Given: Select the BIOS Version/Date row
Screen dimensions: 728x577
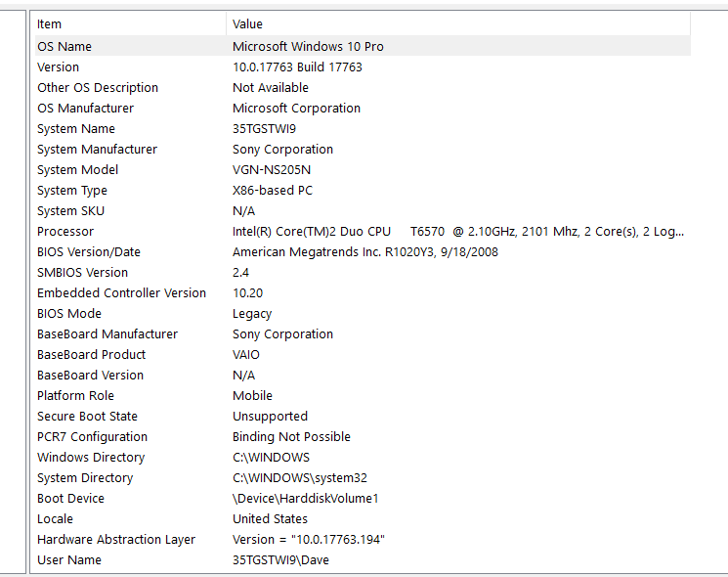Looking at the screenshot, I should click(89, 251).
